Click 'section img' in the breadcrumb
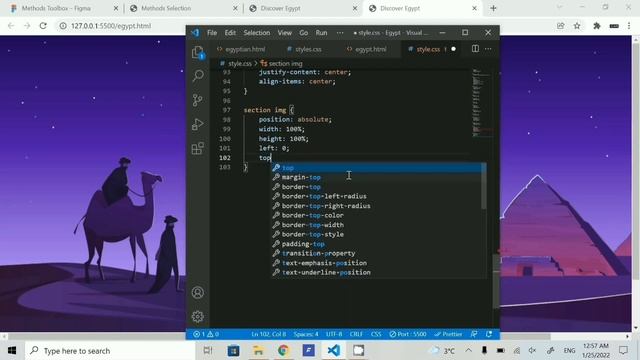The image size is (640, 360). tap(285, 63)
